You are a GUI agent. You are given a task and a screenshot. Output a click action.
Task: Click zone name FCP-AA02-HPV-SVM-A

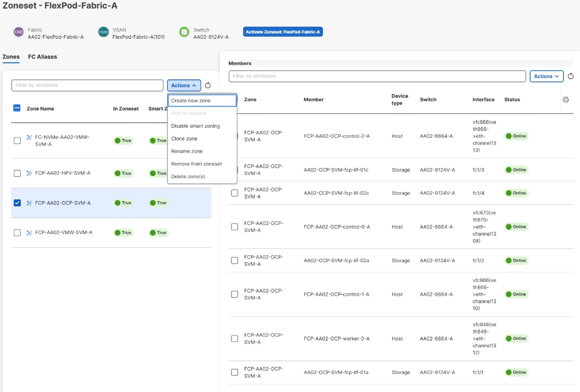pos(62,173)
